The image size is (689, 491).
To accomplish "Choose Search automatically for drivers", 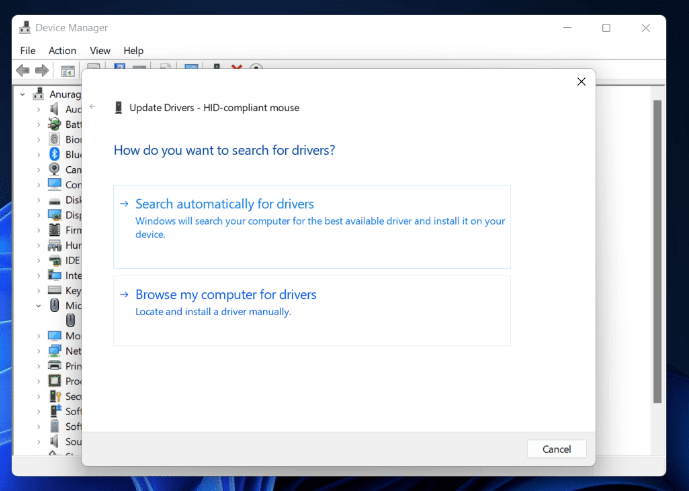I will pos(224,204).
